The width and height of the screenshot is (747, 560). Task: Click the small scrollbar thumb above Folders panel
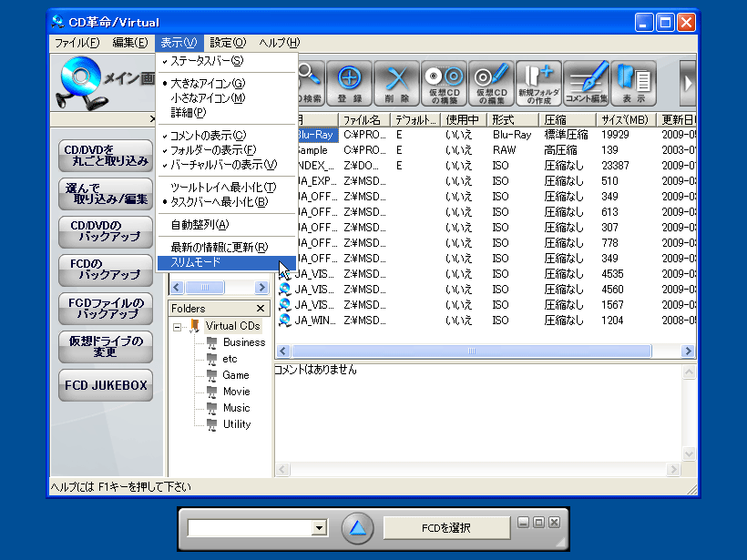[205, 287]
